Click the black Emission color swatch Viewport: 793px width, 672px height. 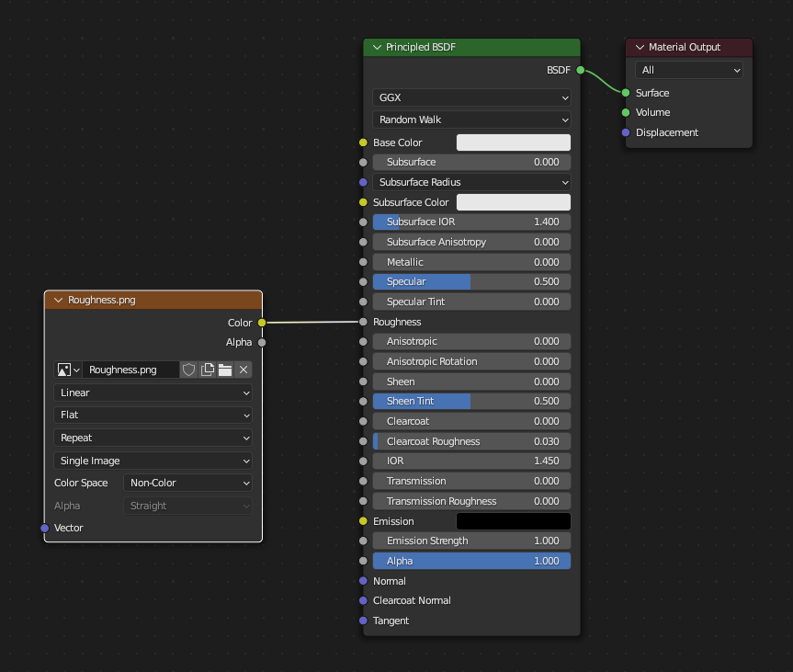[x=514, y=521]
